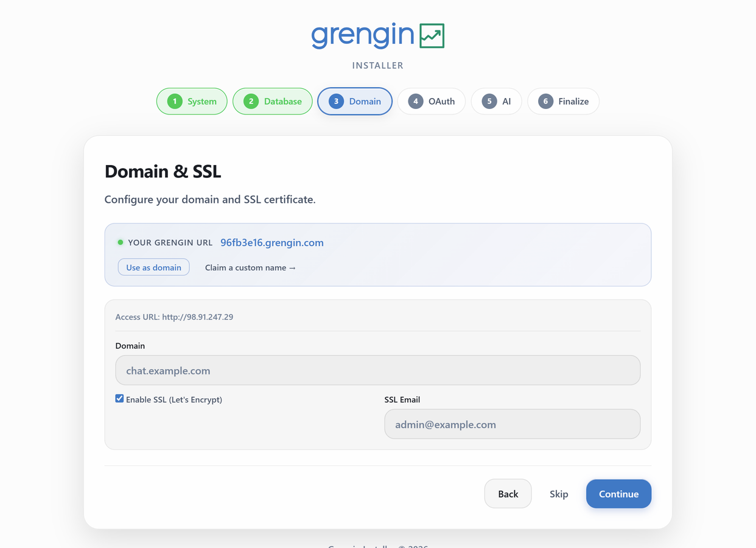Screen dimensions: 756x548
Task: Click the green status dot
Action: click(x=121, y=242)
